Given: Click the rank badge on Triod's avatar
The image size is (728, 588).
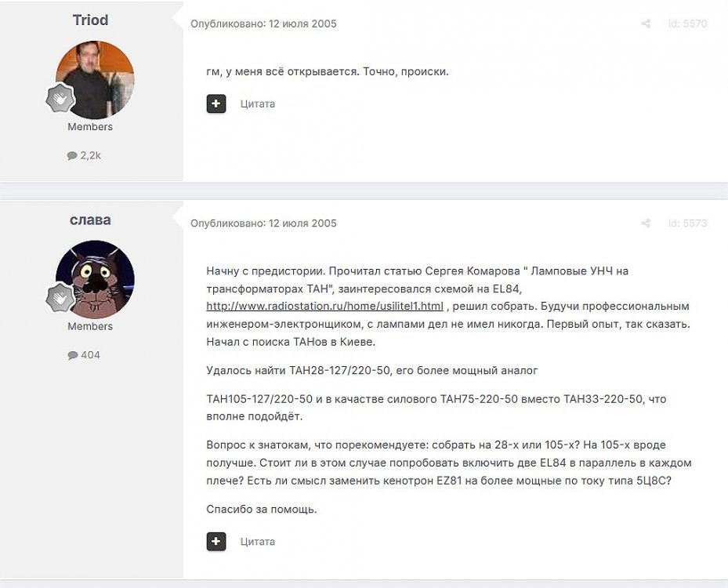Looking at the screenshot, I should [x=60, y=98].
